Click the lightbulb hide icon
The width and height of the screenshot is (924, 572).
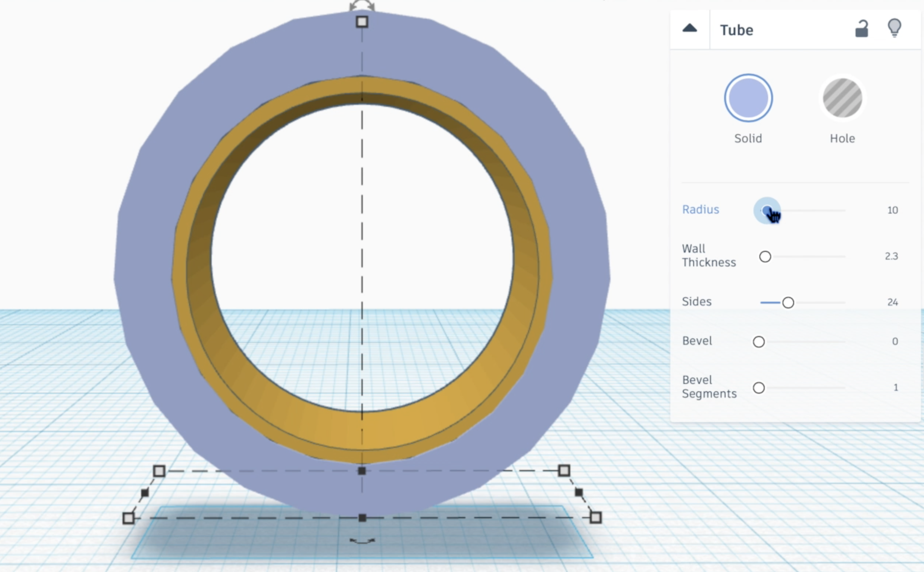tap(895, 28)
